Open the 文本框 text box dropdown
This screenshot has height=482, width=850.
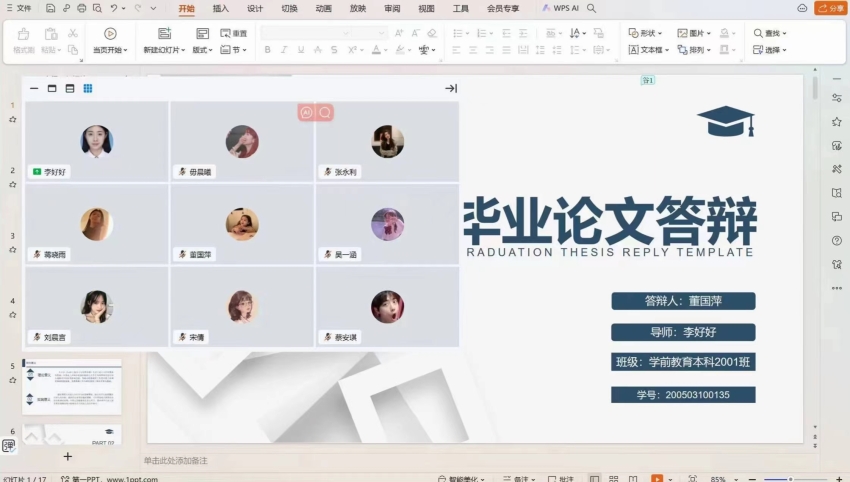(648, 50)
